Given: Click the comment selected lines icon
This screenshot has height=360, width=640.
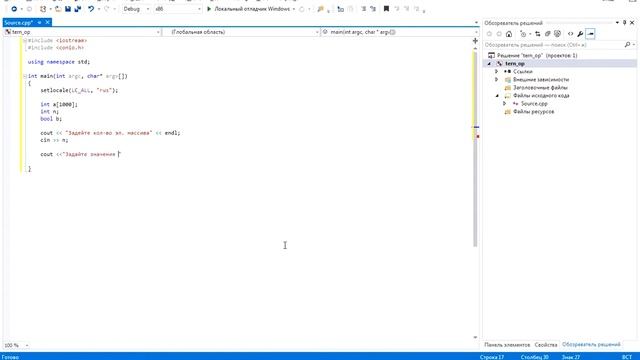Looking at the screenshot, I should (363, 9).
